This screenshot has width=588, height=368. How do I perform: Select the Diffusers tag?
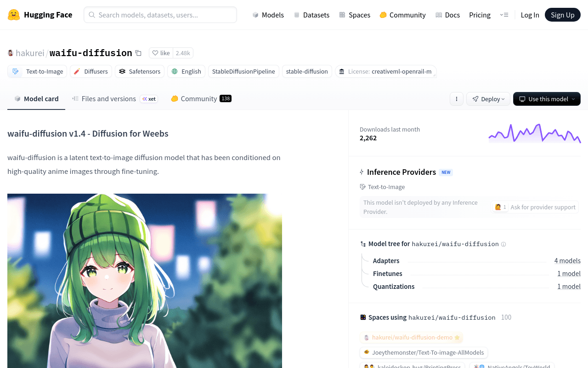click(x=91, y=71)
